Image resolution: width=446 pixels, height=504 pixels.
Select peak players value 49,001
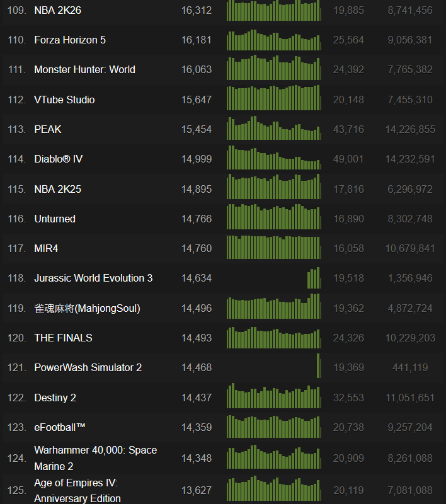348,159
